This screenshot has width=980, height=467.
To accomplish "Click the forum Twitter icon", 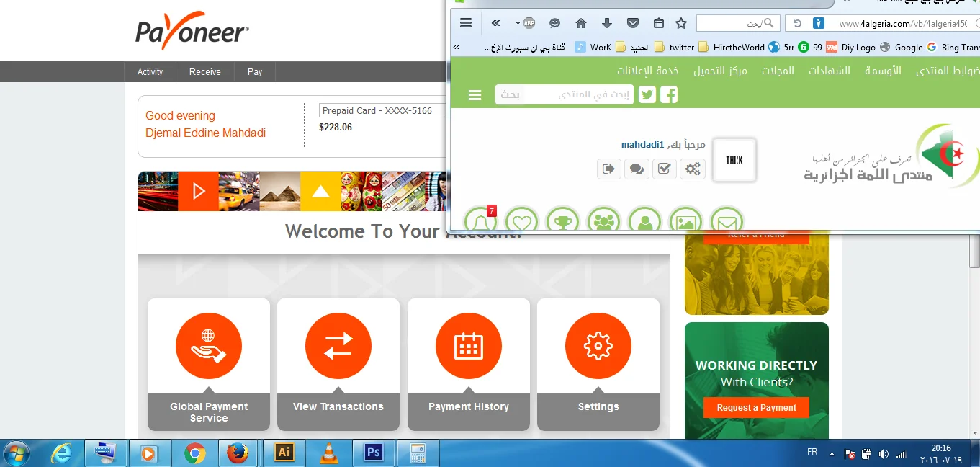I will [647, 94].
